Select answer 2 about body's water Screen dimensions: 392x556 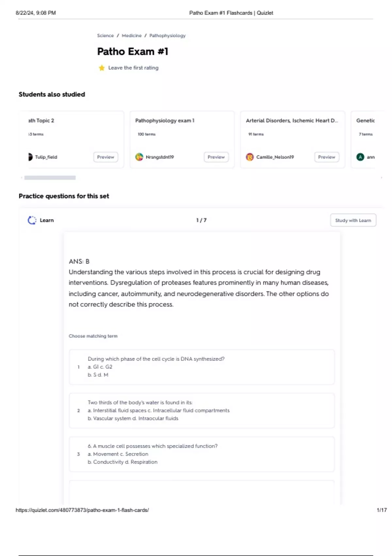click(202, 410)
